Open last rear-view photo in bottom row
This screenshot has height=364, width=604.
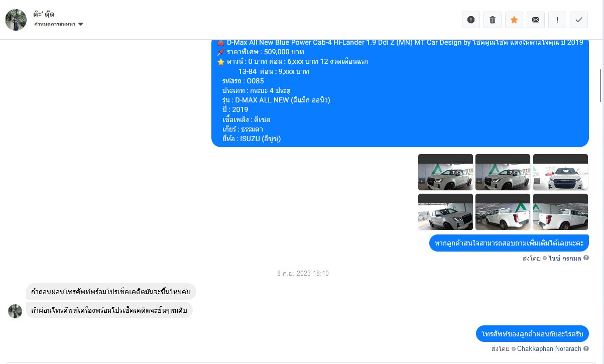pos(560,212)
